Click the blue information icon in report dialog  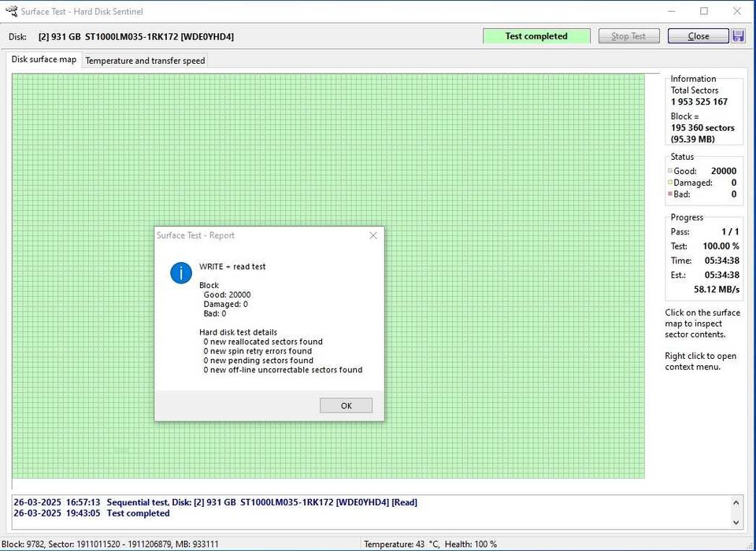coord(181,273)
